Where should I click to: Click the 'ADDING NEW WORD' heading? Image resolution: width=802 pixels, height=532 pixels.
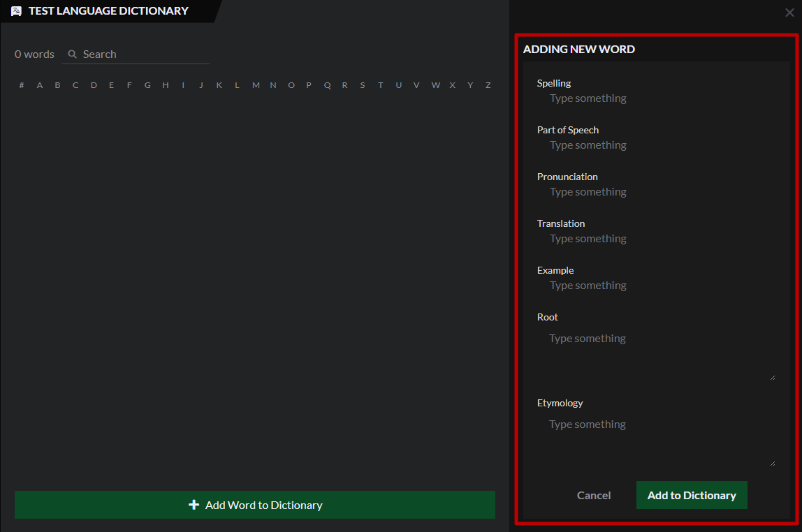pos(579,49)
